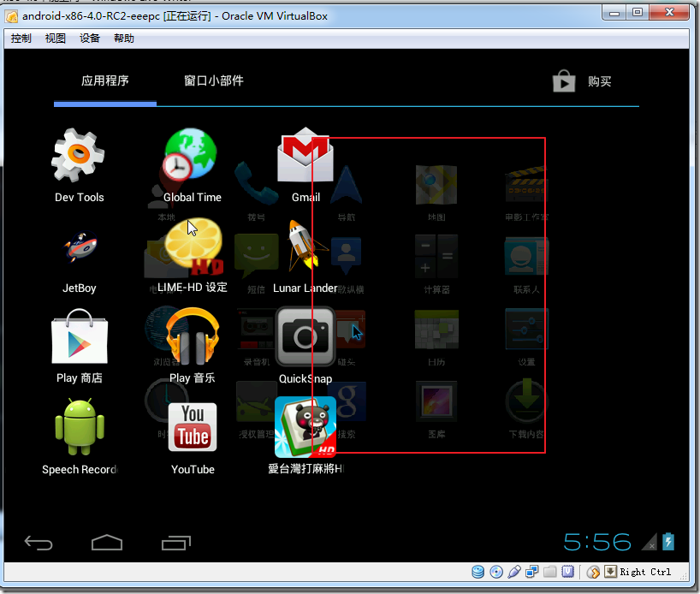
Task: Open Play 音乐 headphones app
Action: (x=193, y=336)
